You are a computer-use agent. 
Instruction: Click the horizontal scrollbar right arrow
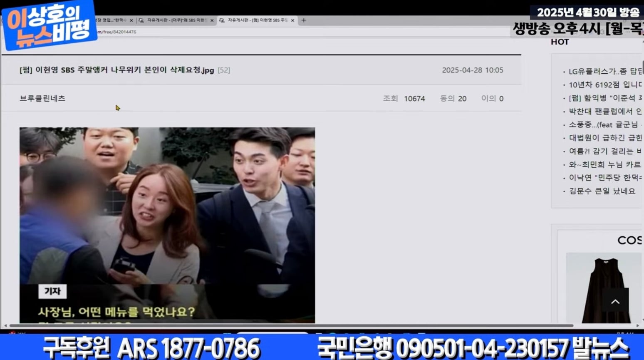(638, 325)
